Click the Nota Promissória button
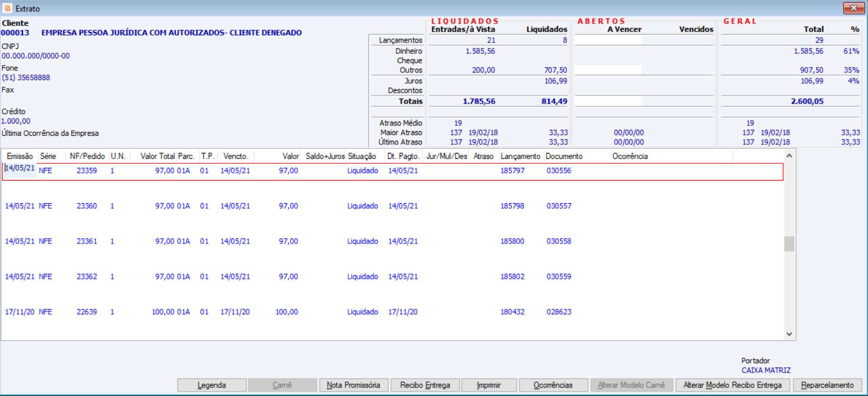This screenshot has height=396, width=868. (x=353, y=385)
